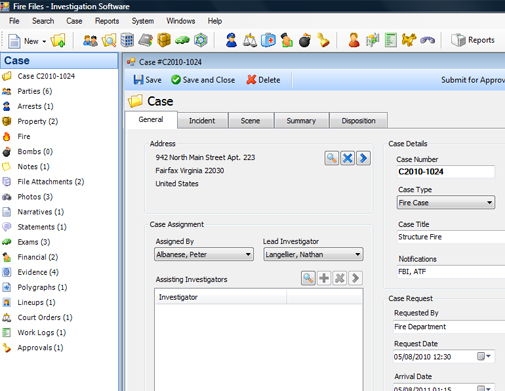Click the gray book toolbar icon
This screenshot has width=505, height=391.
tap(146, 41)
